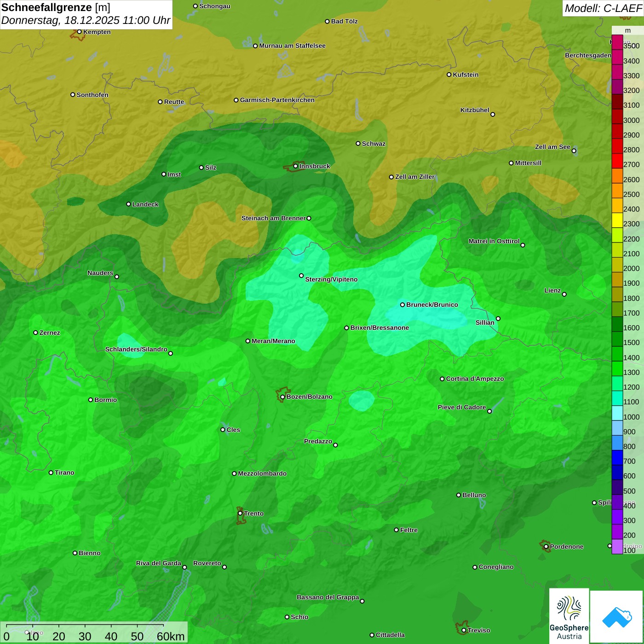Select the Treviso marker dot
Image resolution: width=644 pixels, height=644 pixels.
[464, 630]
